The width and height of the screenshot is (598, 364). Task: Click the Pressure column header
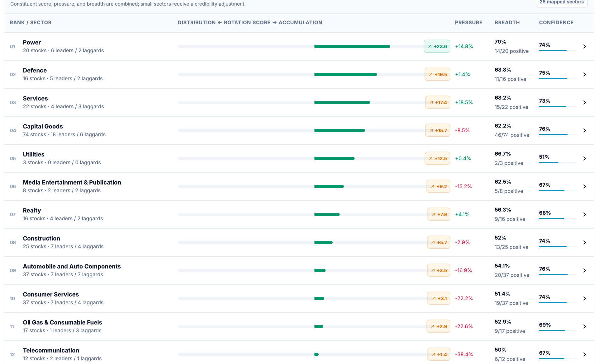click(x=468, y=22)
